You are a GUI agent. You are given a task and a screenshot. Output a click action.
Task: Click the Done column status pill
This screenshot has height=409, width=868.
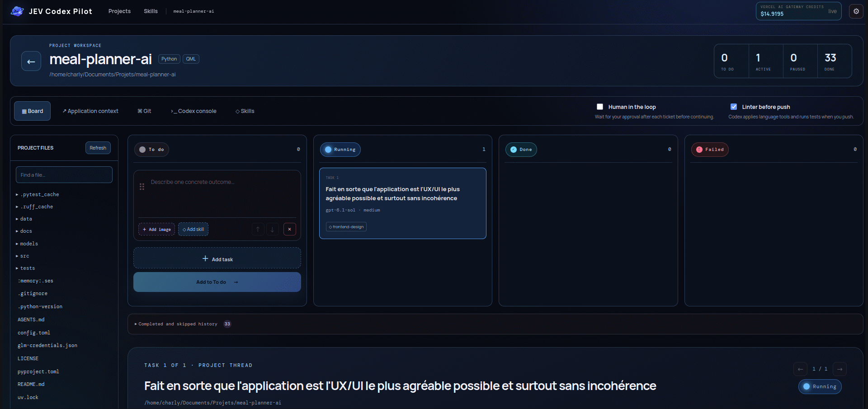click(521, 150)
